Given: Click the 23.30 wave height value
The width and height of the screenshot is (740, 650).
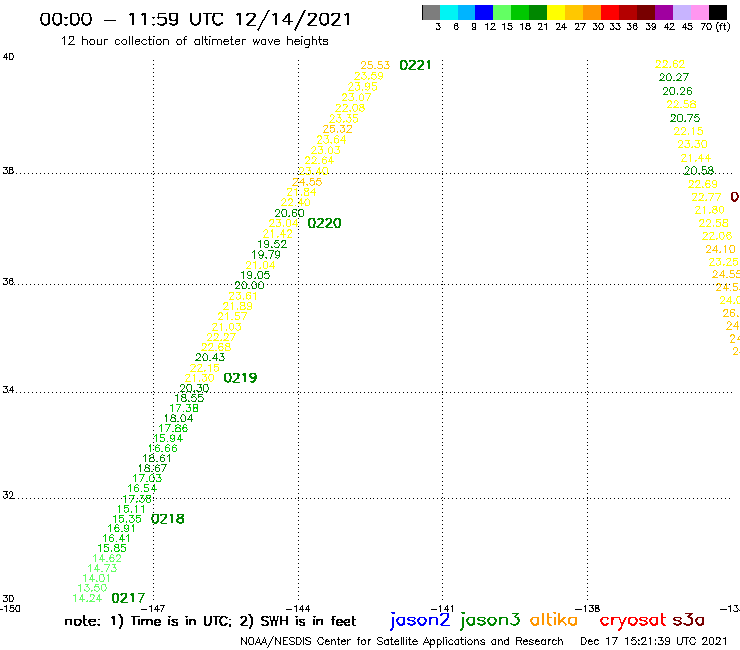Looking at the screenshot, I should tap(692, 144).
